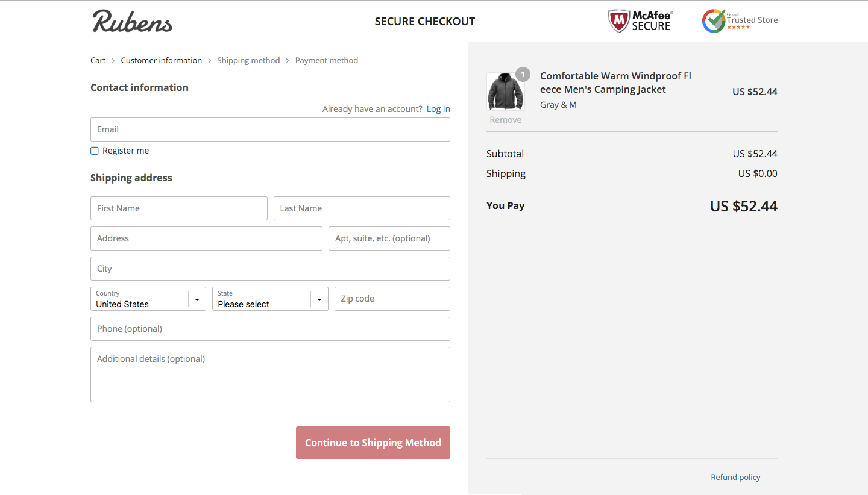This screenshot has height=495, width=868.
Task: Expand the State dropdown arrow
Action: (319, 299)
